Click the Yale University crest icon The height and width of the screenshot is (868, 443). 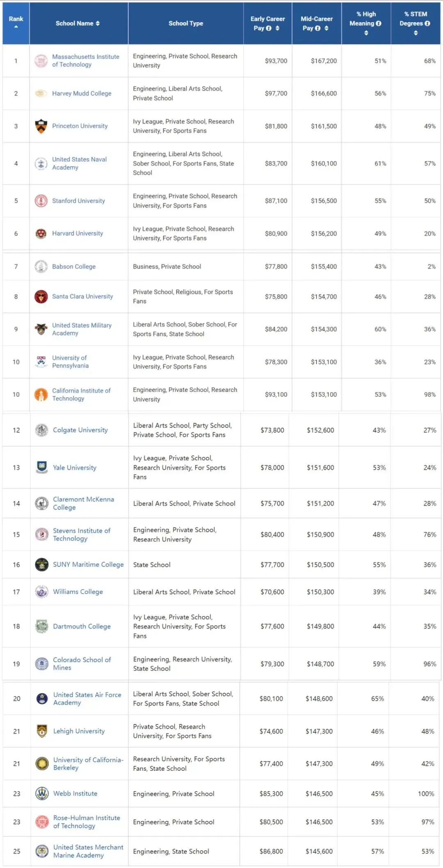[42, 467]
